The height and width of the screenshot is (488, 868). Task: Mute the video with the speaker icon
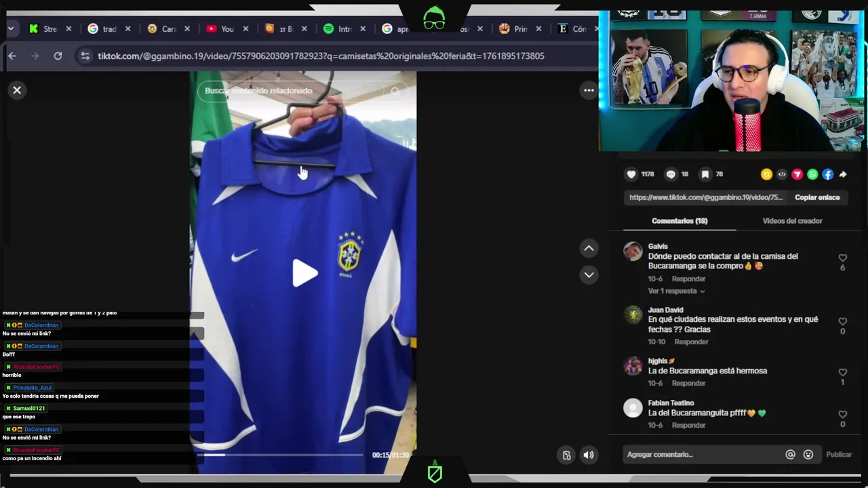click(589, 455)
